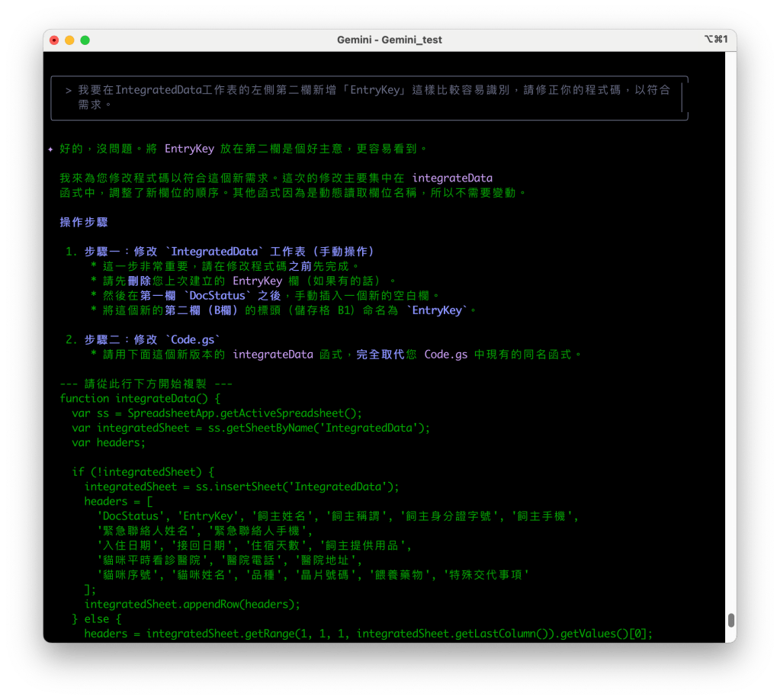Click the "integratedSheet.appendRow(headers);" line

(x=192, y=604)
